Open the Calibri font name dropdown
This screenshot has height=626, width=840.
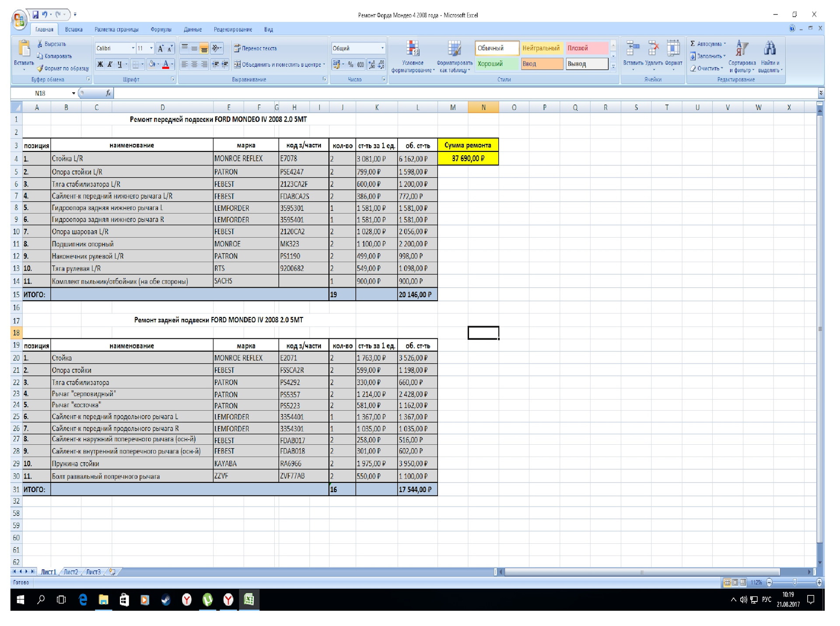click(x=133, y=48)
